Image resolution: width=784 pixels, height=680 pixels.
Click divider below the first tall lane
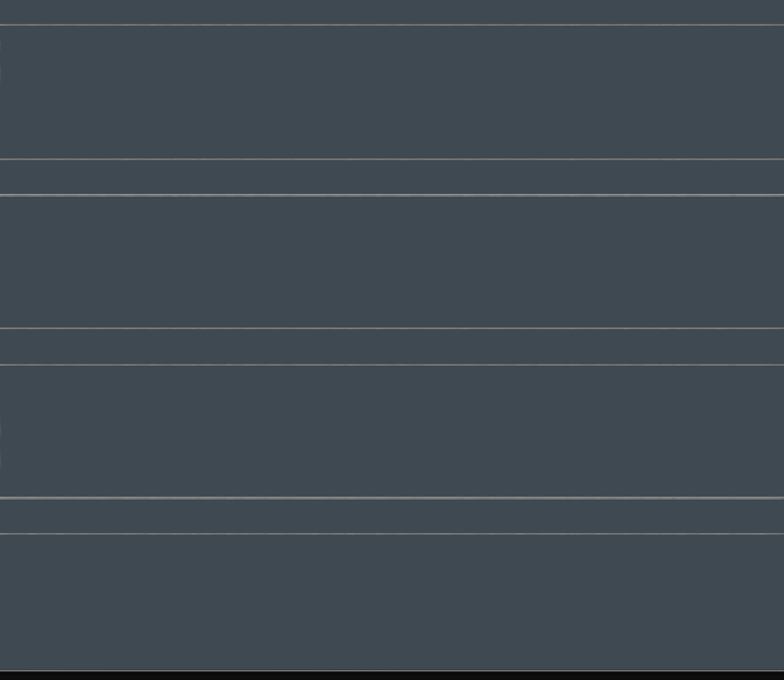click(x=392, y=159)
